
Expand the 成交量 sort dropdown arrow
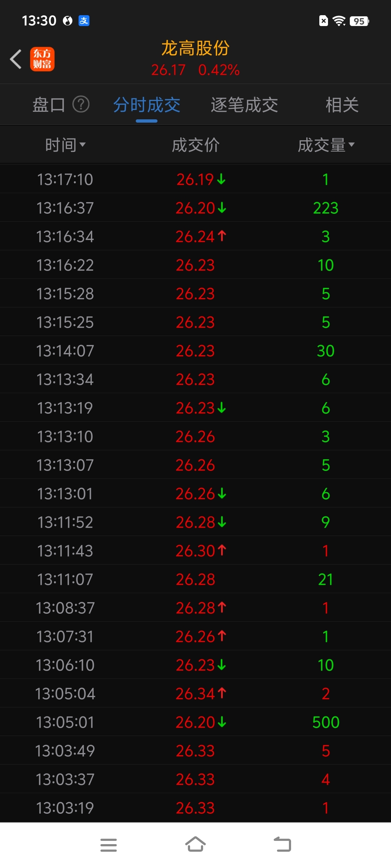coord(352,145)
